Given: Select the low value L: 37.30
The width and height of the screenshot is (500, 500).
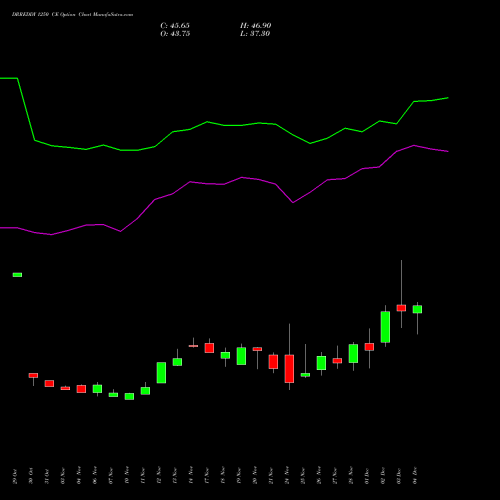Looking at the screenshot, I should pyautogui.click(x=255, y=34).
